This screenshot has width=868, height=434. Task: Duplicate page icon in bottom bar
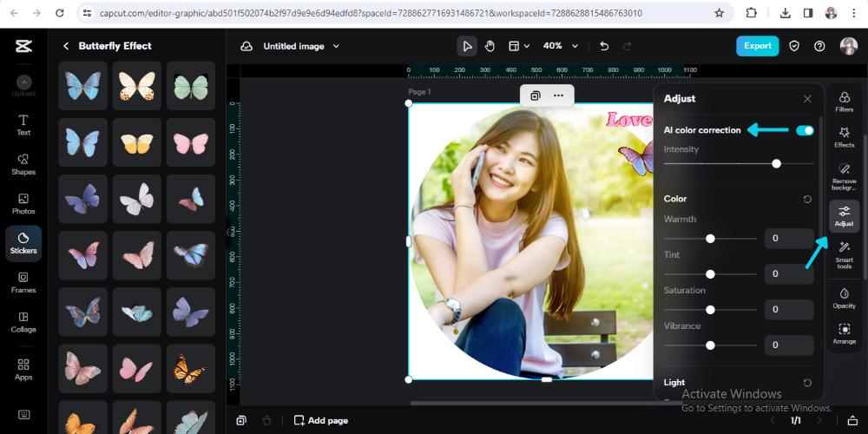click(x=241, y=421)
